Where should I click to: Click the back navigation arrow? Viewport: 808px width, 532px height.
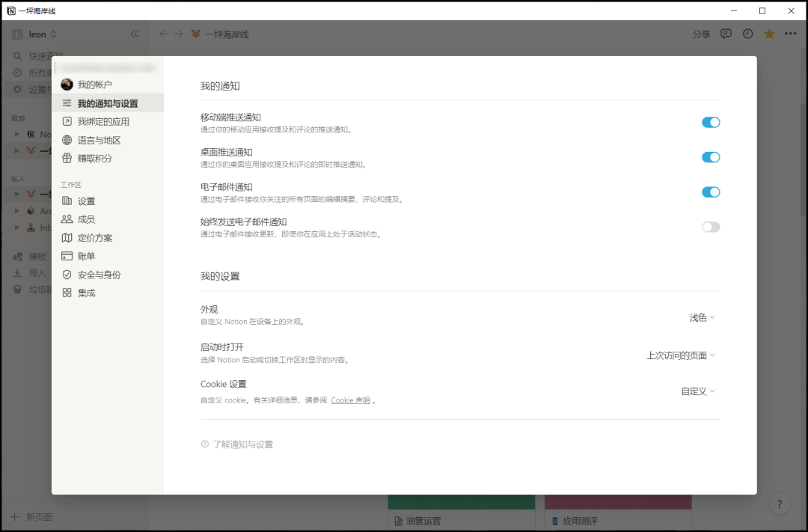(164, 34)
